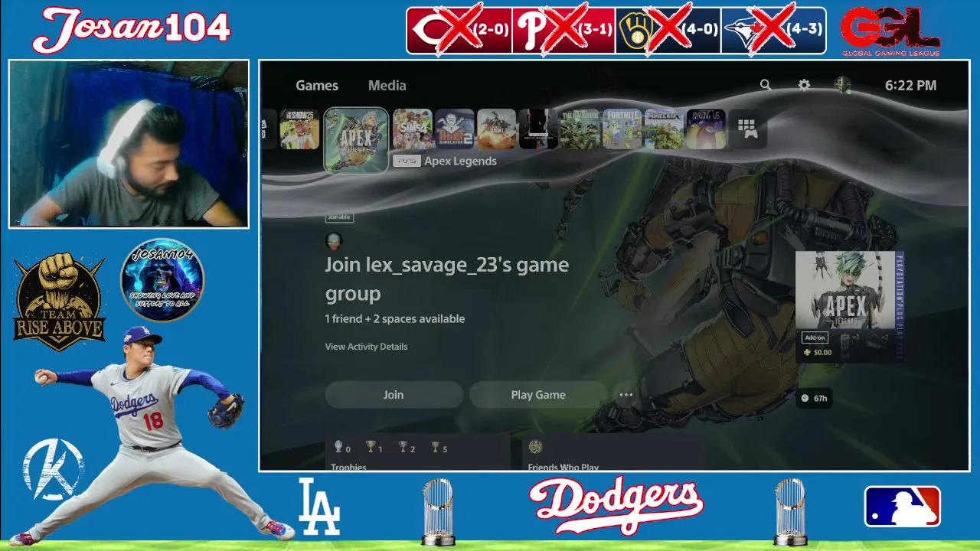Screen dimensions: 980x551
Task: Select the Fortnite game tile
Action: point(622,129)
